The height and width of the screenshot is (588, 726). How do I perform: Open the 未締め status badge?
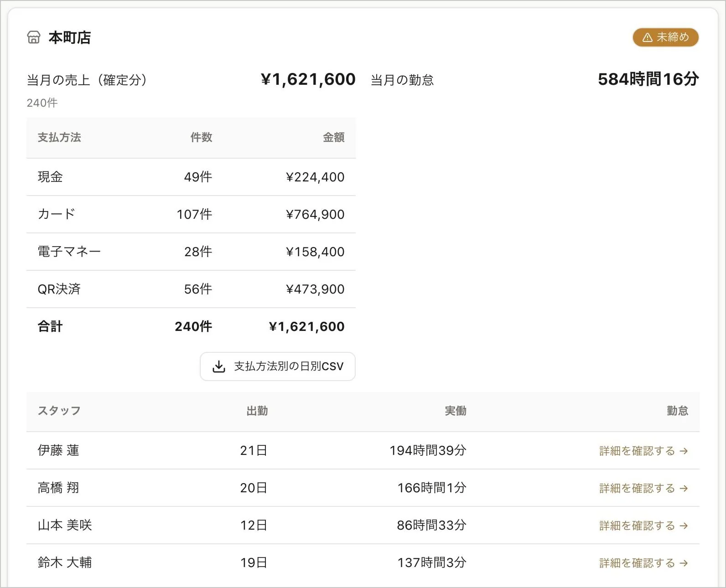point(665,37)
